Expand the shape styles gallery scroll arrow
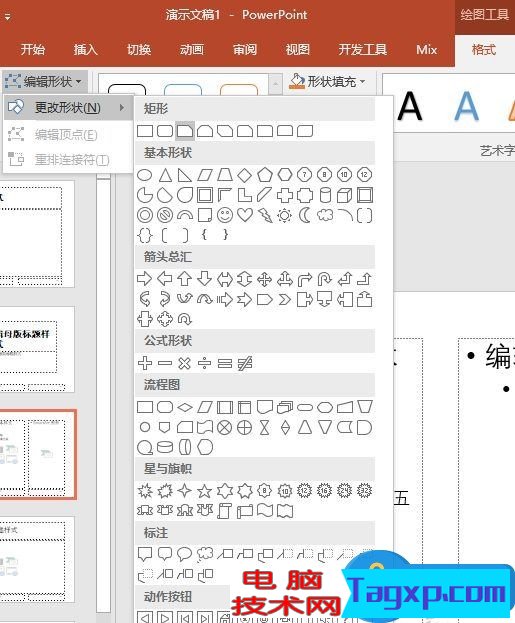Screen dimensions: 515x623 pyautogui.click(x=275, y=83)
